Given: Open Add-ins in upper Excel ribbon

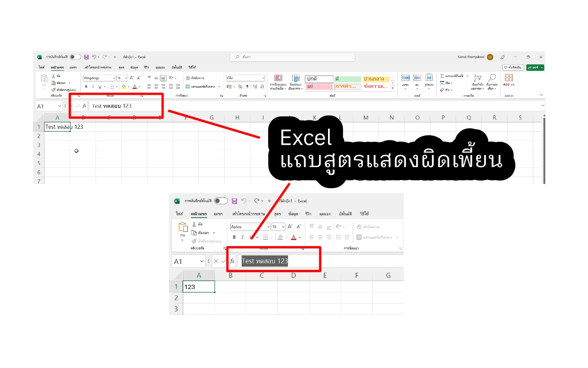Looking at the screenshot, I should tap(509, 80).
